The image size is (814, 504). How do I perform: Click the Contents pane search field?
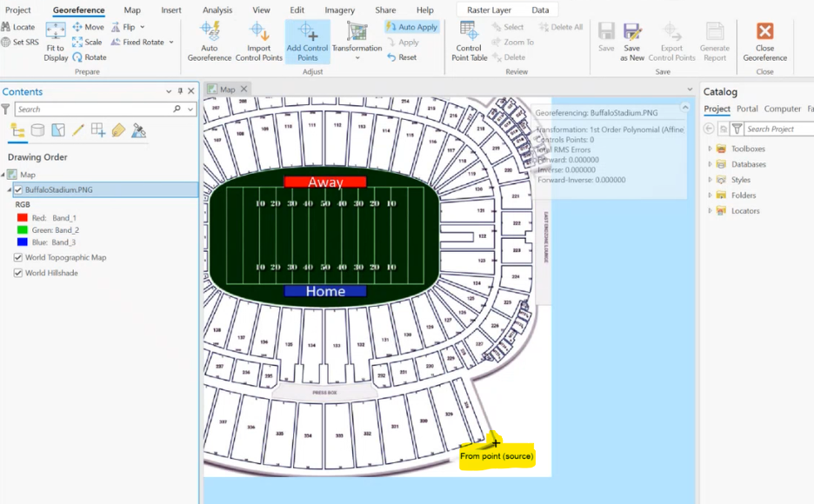pos(94,109)
